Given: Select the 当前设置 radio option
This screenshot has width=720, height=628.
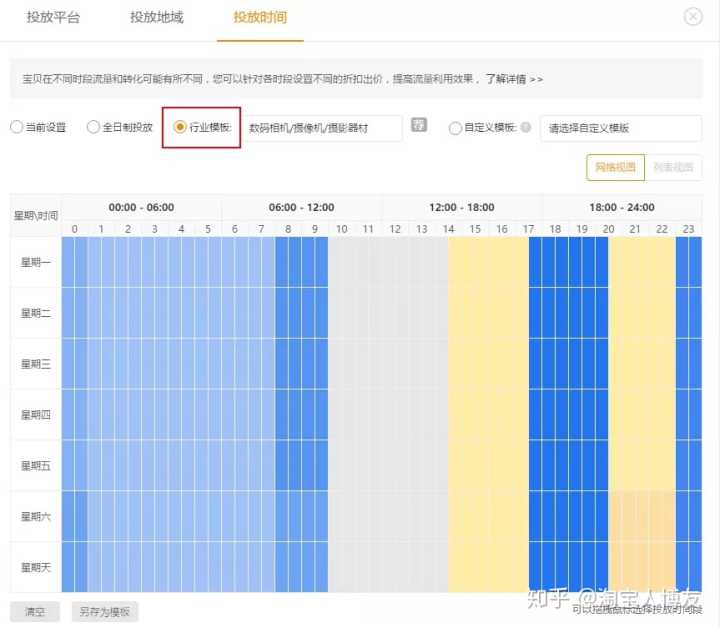Looking at the screenshot, I should pyautogui.click(x=16, y=128).
